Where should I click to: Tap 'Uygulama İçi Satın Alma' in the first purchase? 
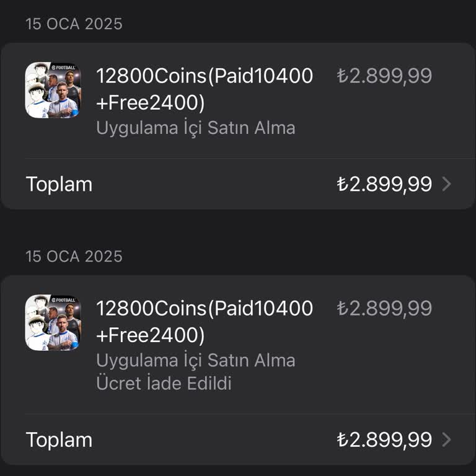[195, 128]
